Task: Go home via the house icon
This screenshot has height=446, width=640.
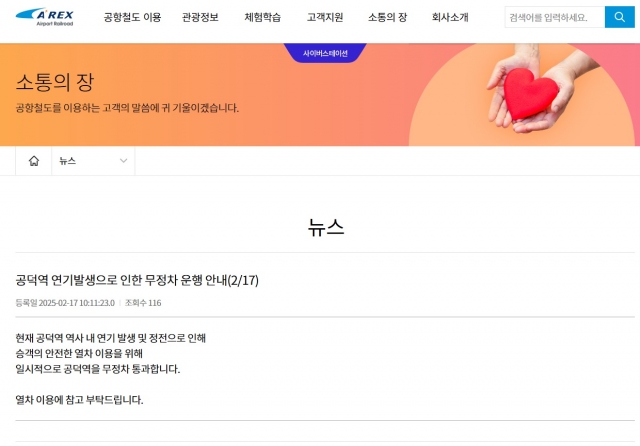Action: pos(34,161)
